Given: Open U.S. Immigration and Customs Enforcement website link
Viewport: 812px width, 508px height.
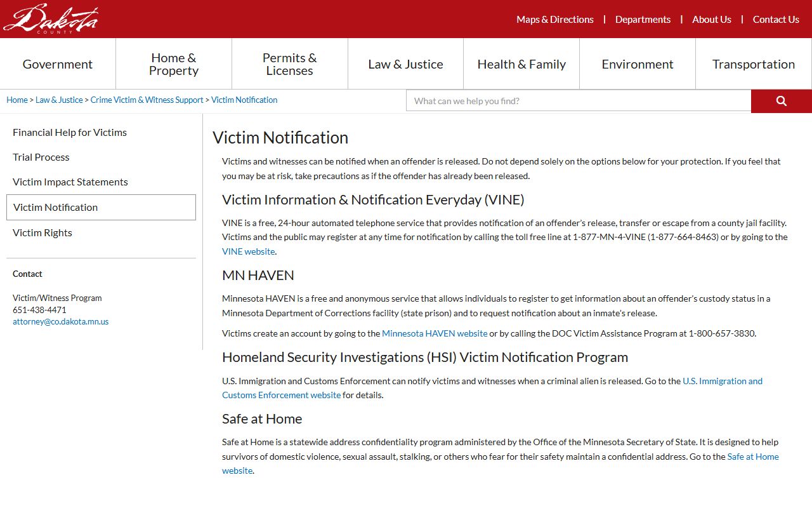Looking at the screenshot, I should (723, 381).
